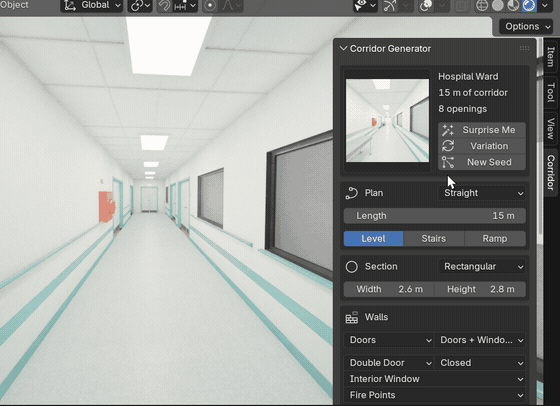This screenshot has height=406, width=560.
Task: Toggle the snap magnet icon
Action: point(165,6)
